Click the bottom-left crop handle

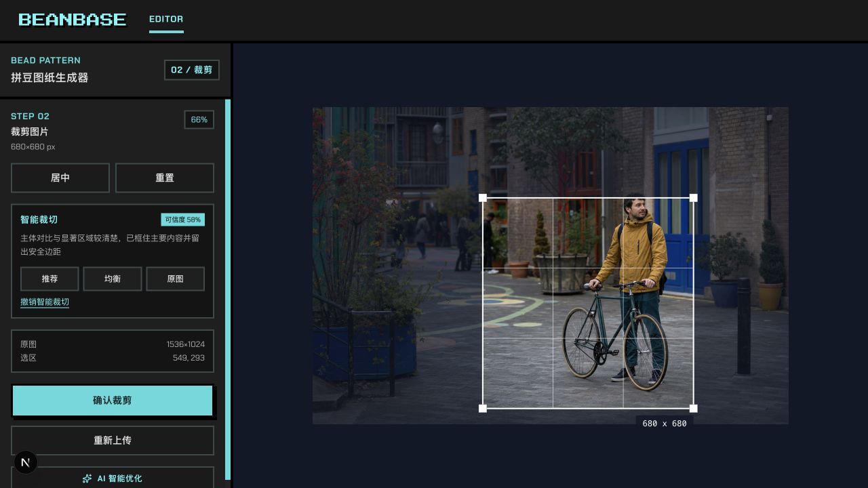pyautogui.click(x=483, y=408)
